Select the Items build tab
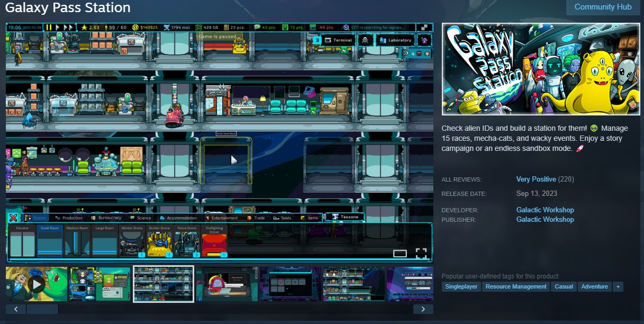644x324 pixels. [x=310, y=218]
